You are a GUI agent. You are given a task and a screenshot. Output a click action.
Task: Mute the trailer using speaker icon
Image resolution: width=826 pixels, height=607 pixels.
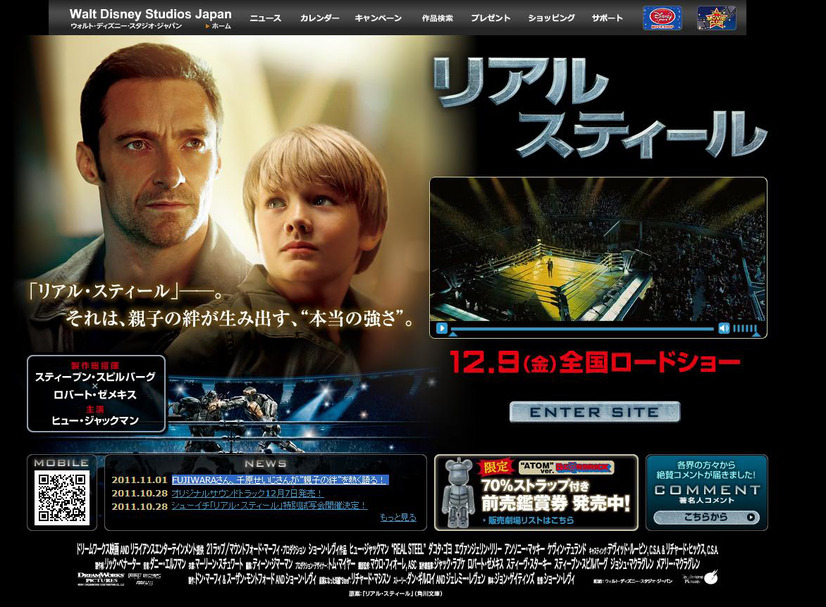[724, 329]
